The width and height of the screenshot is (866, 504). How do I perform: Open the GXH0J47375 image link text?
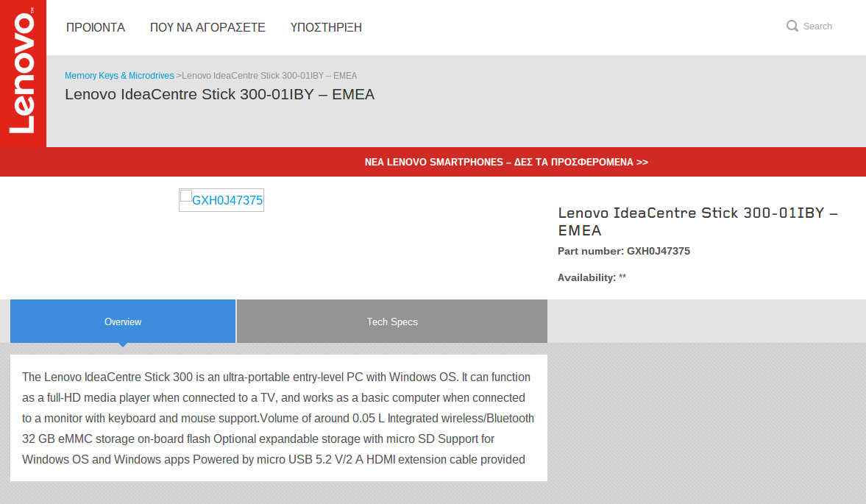click(227, 200)
